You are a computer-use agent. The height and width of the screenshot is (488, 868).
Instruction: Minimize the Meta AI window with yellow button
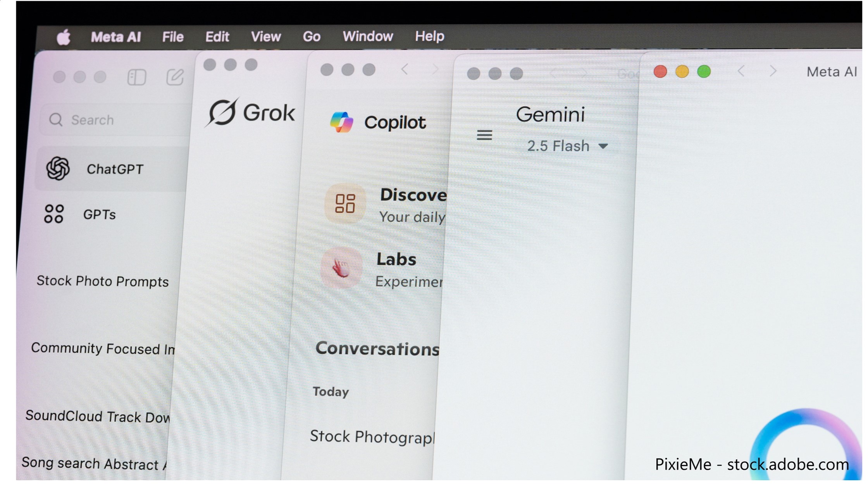pos(682,72)
